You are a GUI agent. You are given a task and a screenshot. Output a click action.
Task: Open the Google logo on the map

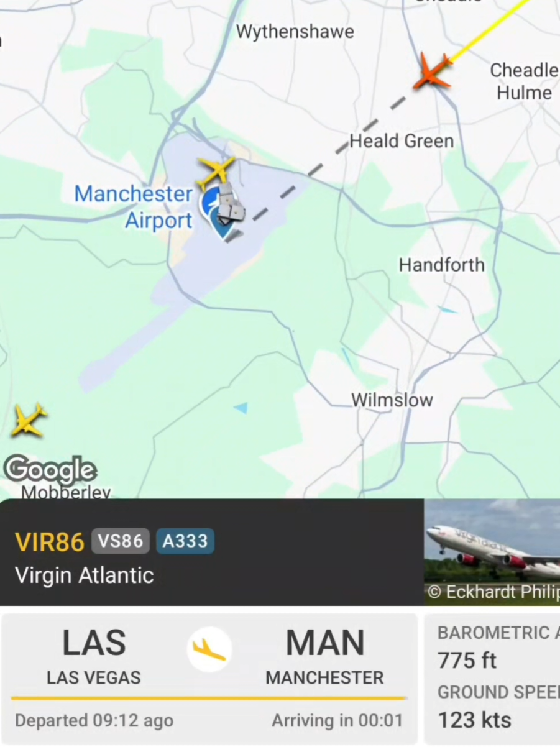click(50, 470)
